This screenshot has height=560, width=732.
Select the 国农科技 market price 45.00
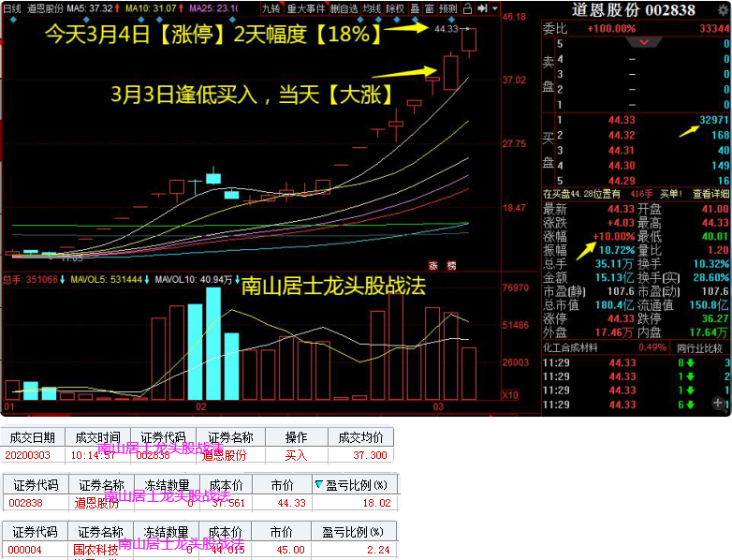point(290,550)
